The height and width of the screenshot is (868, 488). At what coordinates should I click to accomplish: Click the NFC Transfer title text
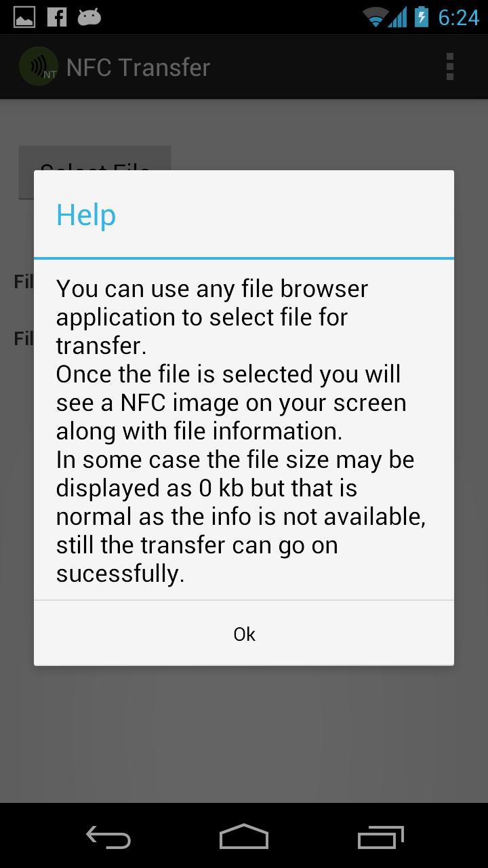coord(138,67)
